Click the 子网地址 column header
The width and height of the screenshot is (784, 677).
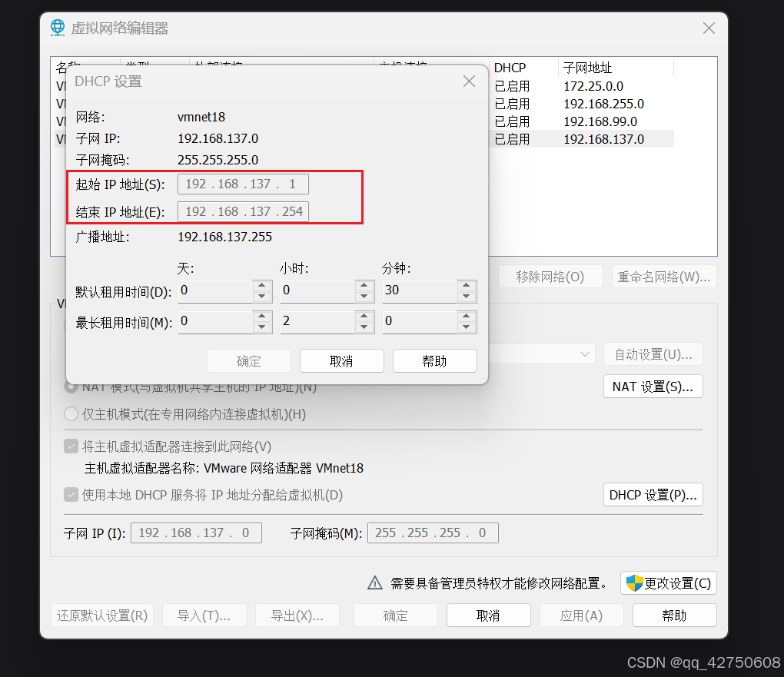615,68
